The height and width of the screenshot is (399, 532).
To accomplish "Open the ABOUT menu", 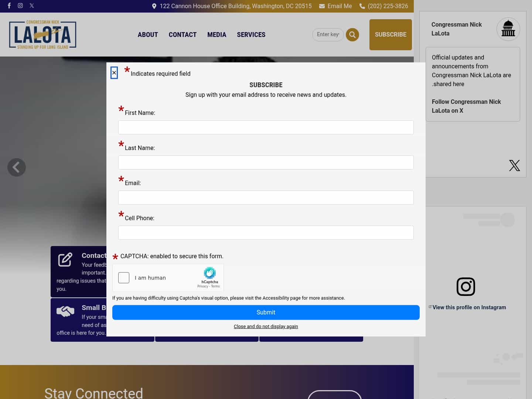I will (148, 35).
